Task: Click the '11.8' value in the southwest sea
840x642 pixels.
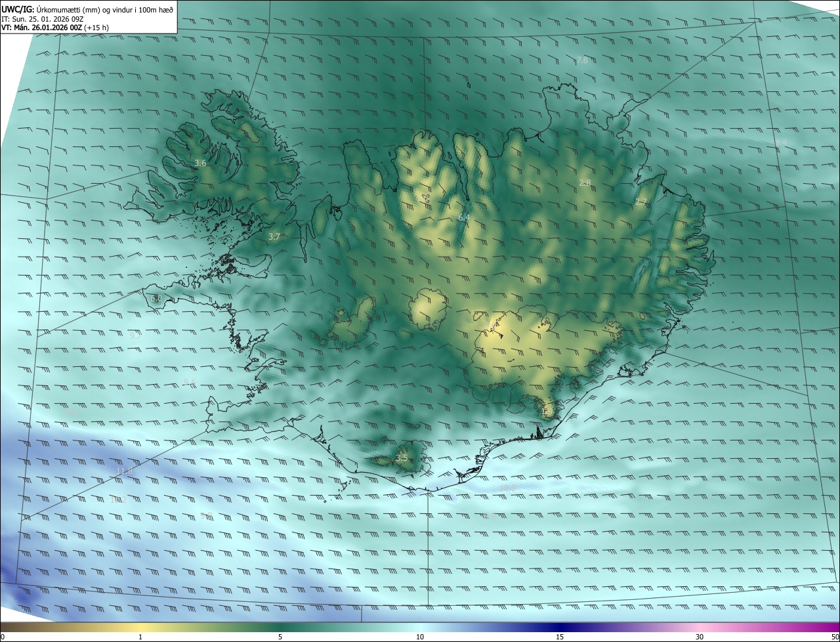Action: coord(124,471)
